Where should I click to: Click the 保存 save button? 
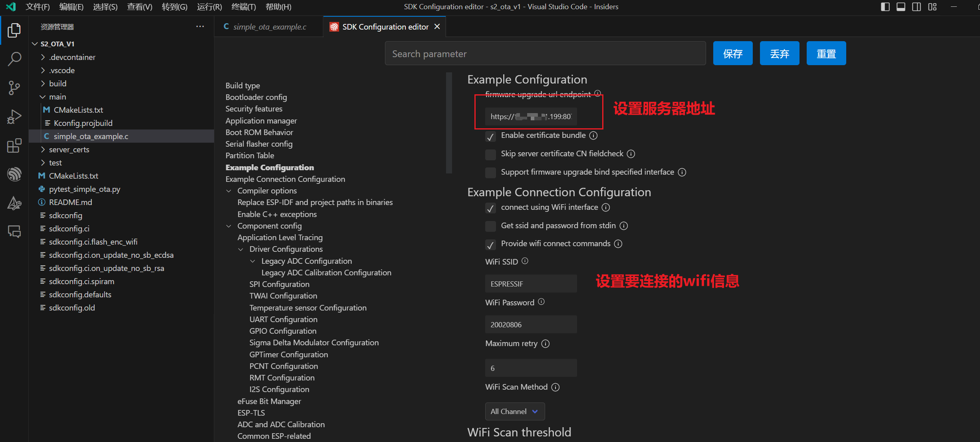pyautogui.click(x=732, y=54)
